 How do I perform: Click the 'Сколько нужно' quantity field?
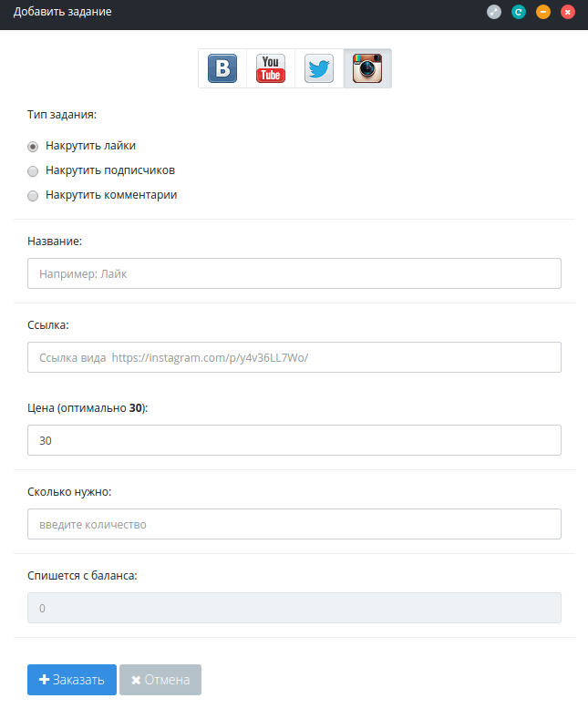(x=294, y=524)
